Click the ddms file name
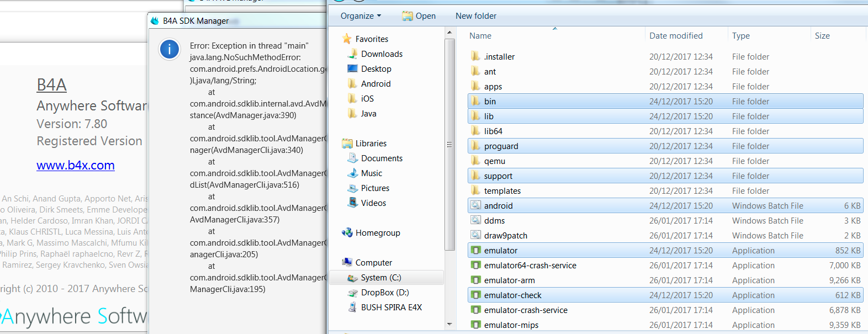Image resolution: width=868 pixels, height=334 pixels. [x=494, y=220]
